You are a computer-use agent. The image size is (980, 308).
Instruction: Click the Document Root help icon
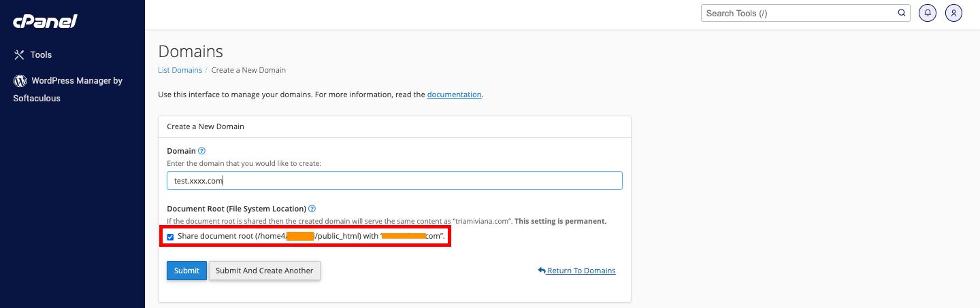312,209
